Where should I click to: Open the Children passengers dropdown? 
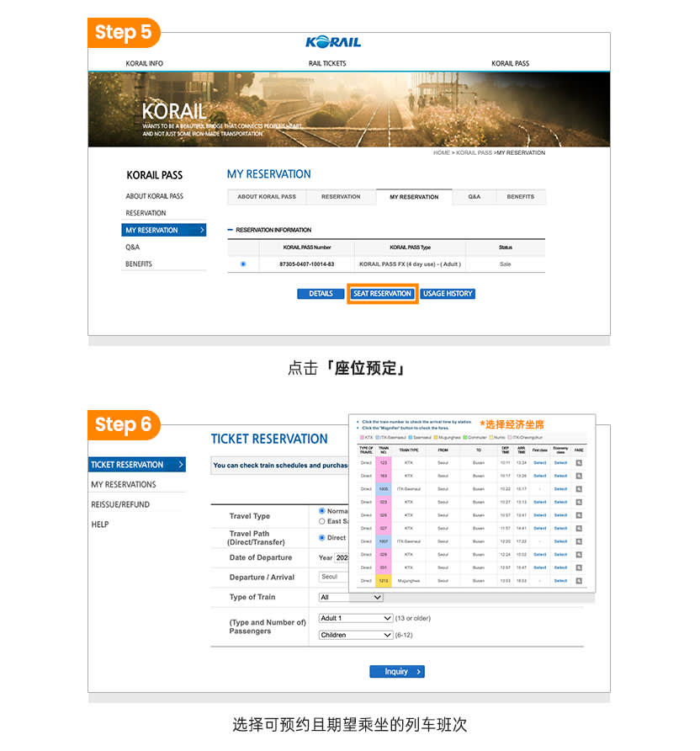pyautogui.click(x=356, y=635)
